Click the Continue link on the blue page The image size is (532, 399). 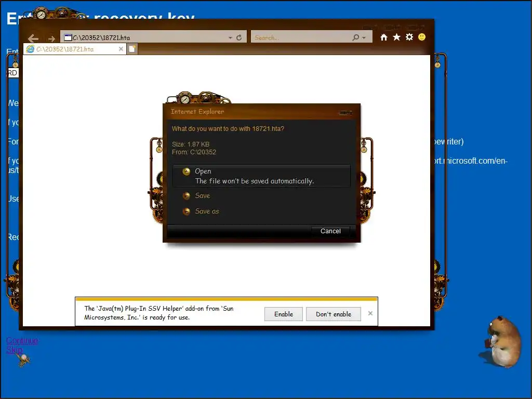point(22,340)
